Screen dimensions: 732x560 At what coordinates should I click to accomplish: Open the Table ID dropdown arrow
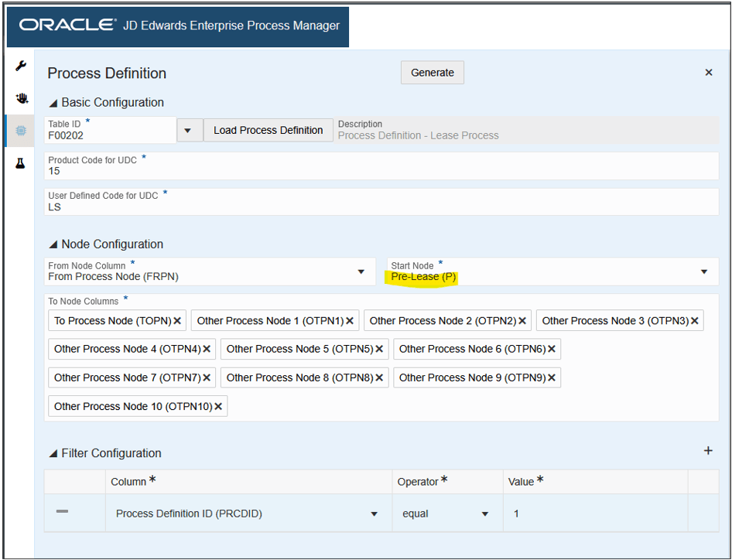coord(188,130)
